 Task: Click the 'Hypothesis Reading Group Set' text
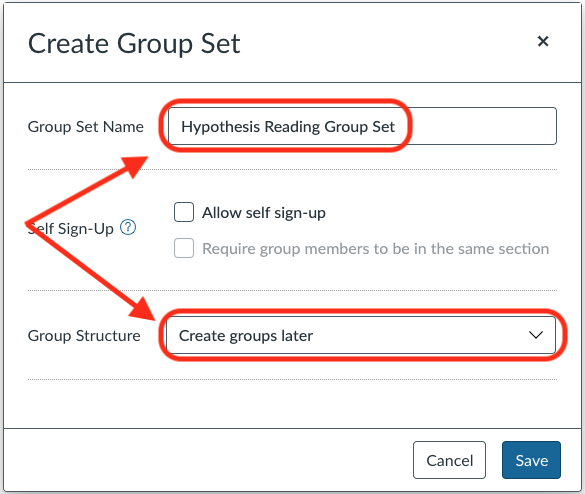(x=288, y=127)
